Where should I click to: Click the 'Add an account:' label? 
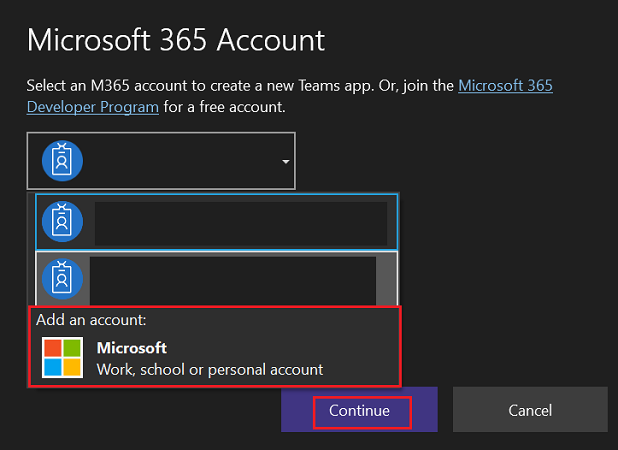pos(91,320)
